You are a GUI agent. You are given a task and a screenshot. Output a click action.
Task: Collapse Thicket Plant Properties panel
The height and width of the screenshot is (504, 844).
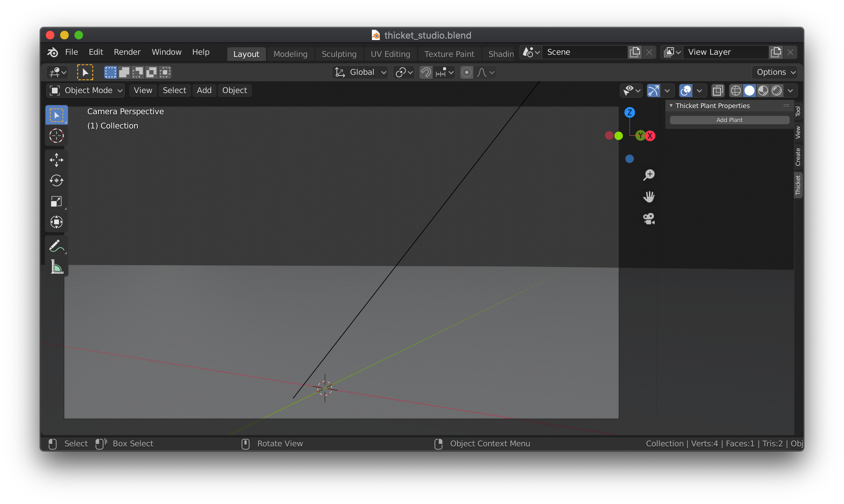[671, 106]
